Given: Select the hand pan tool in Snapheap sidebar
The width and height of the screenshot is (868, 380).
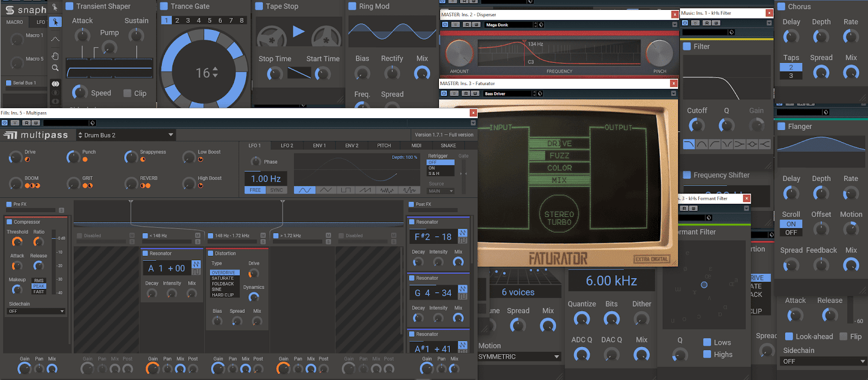Looking at the screenshot, I should coord(55,56).
